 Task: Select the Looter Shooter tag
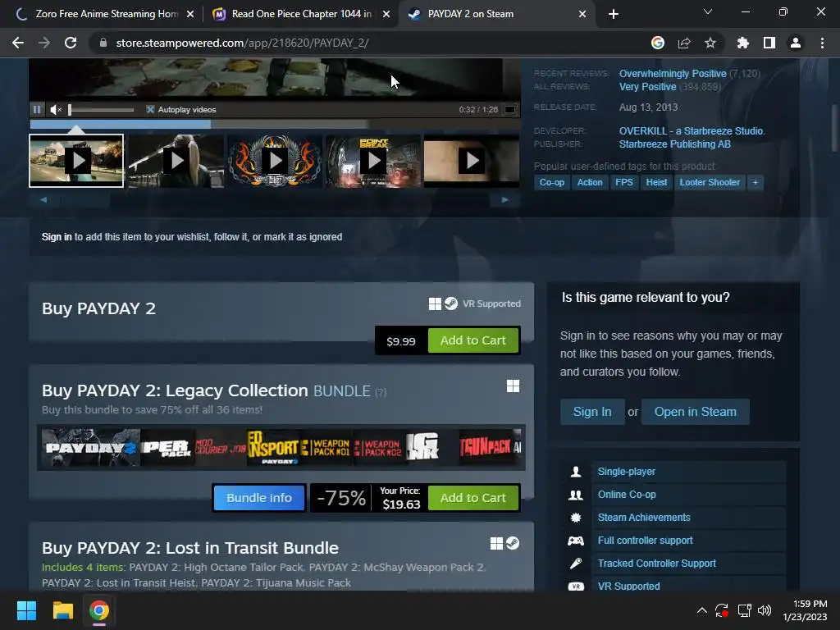click(x=710, y=182)
